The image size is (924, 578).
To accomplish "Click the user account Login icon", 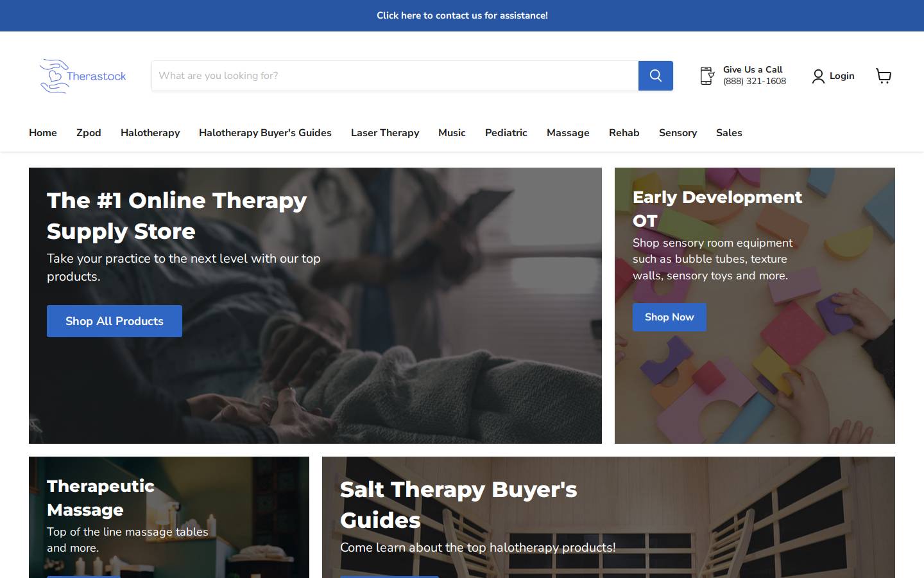I will (x=818, y=76).
